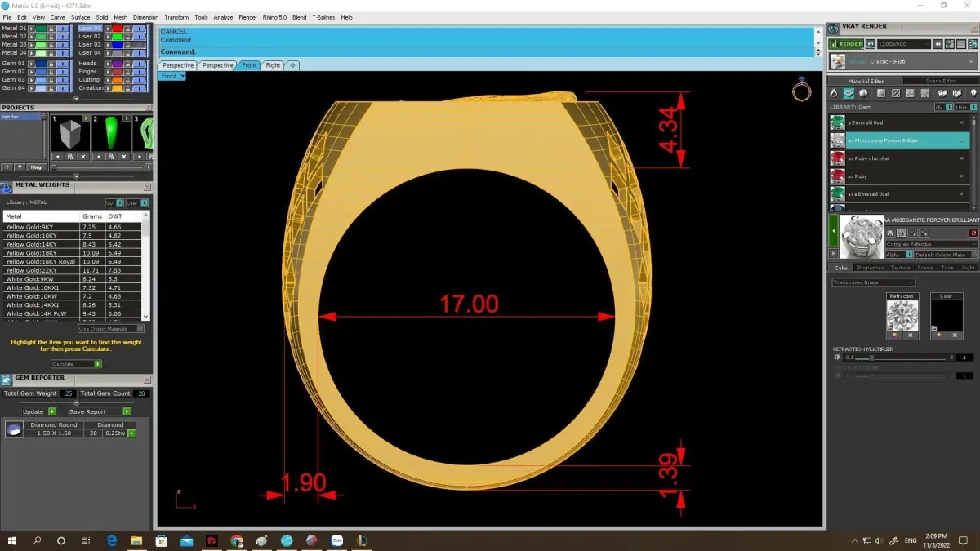Select the 'render' project entry

pyautogui.click(x=20, y=117)
